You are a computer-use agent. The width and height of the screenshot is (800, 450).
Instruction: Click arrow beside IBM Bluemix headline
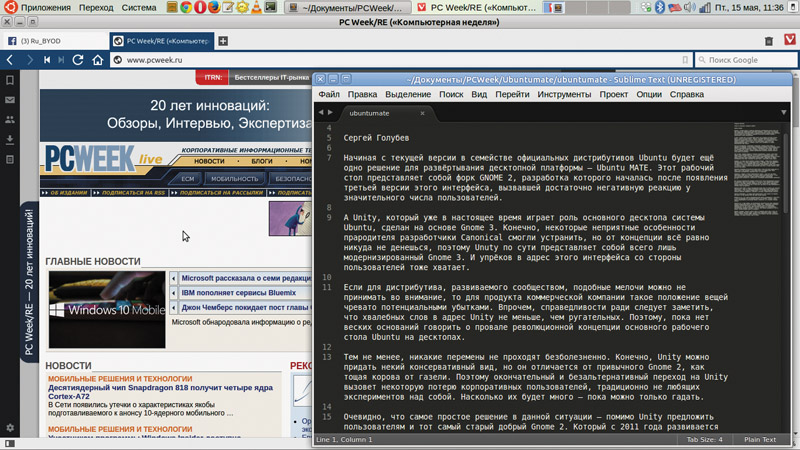173,293
